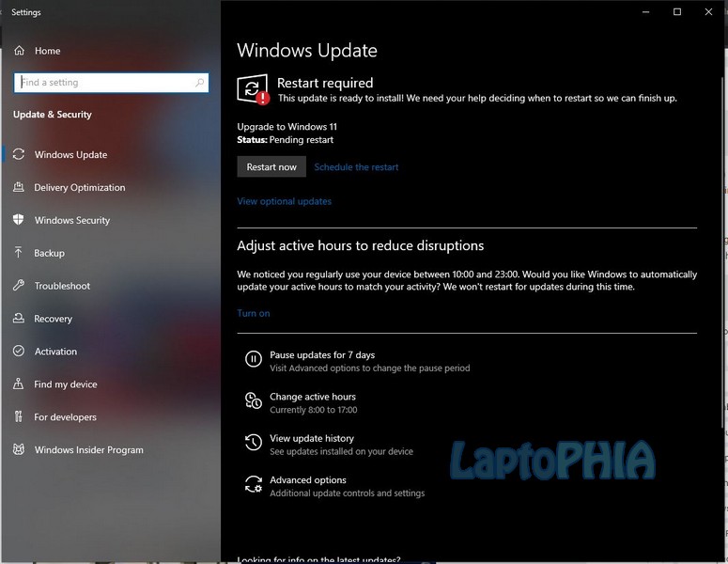Maximize the Settings window
The height and width of the screenshot is (564, 728).
677,12
